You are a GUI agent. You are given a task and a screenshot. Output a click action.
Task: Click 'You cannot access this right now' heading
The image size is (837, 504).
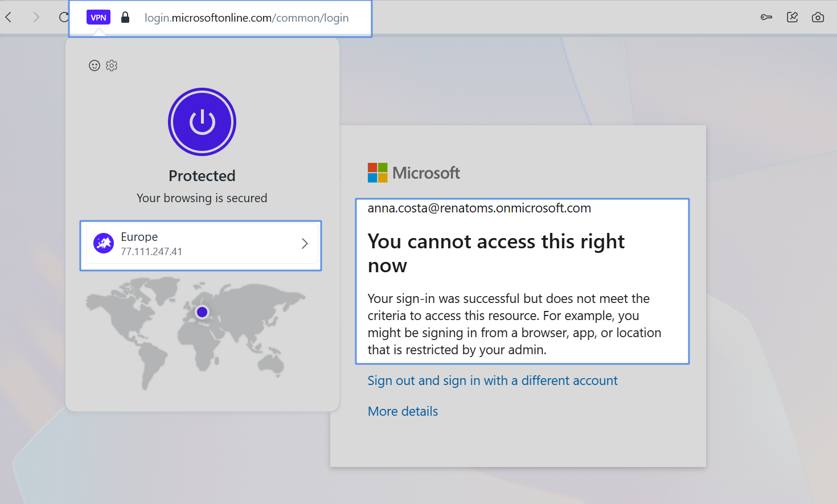(x=496, y=253)
